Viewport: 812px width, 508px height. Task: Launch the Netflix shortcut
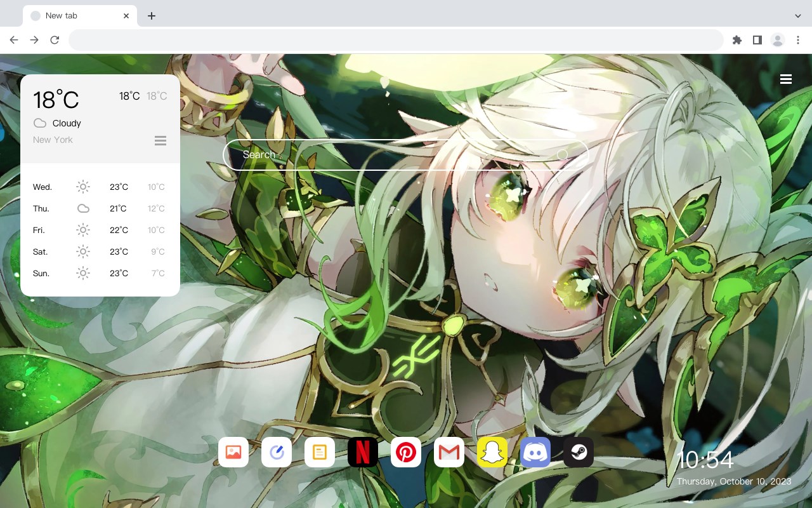click(x=363, y=452)
